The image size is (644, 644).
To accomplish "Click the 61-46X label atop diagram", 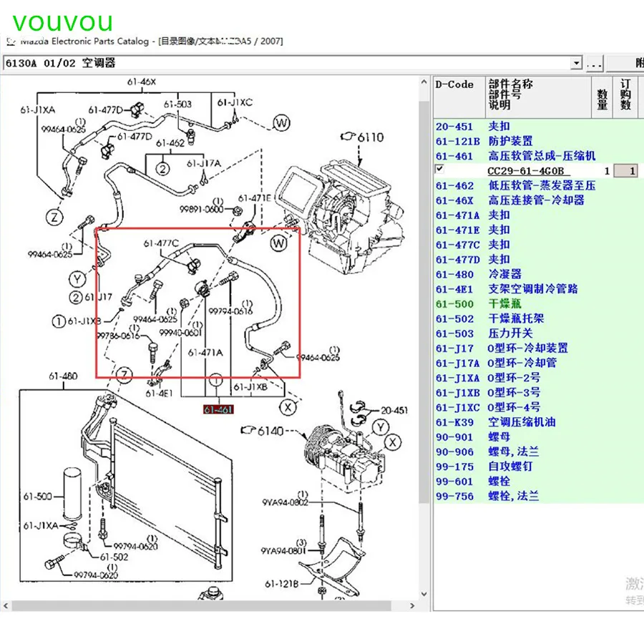I will click(x=142, y=82).
